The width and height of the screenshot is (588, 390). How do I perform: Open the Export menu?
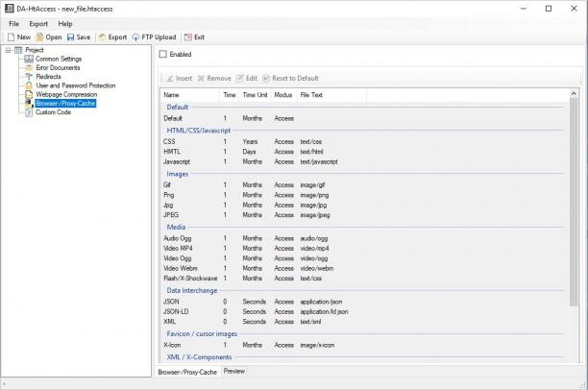pyautogui.click(x=38, y=24)
